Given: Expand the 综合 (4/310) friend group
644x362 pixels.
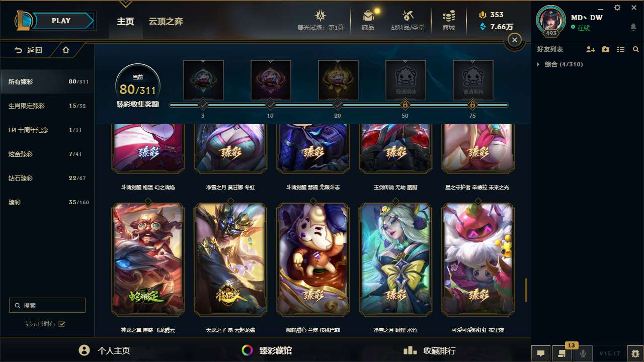Looking at the screenshot, I should click(560, 64).
